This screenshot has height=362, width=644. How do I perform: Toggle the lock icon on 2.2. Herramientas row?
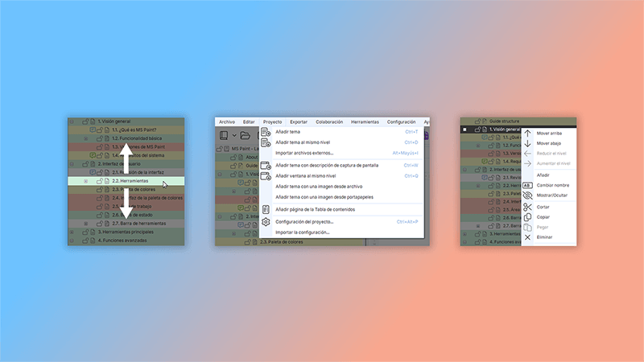(x=98, y=181)
